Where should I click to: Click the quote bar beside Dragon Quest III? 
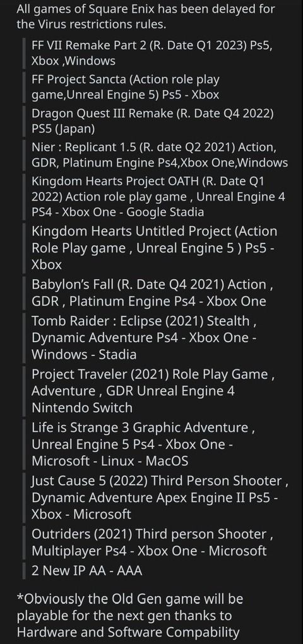coord(24,121)
